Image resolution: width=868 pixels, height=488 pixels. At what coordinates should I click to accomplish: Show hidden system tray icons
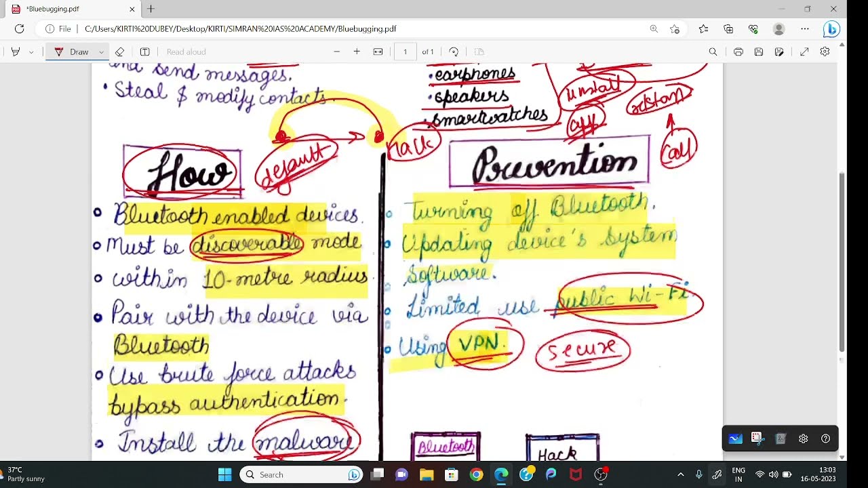click(681, 474)
